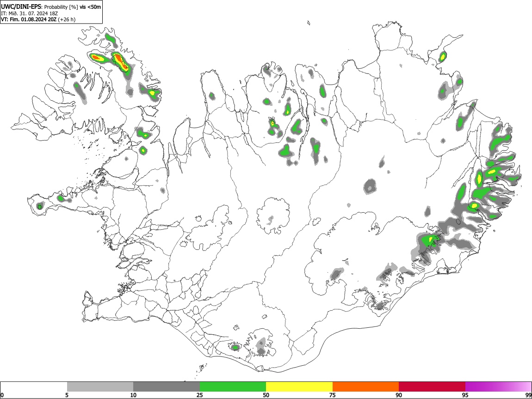
Task: Click the orange 75-90% legend swatch
Action: [365, 387]
